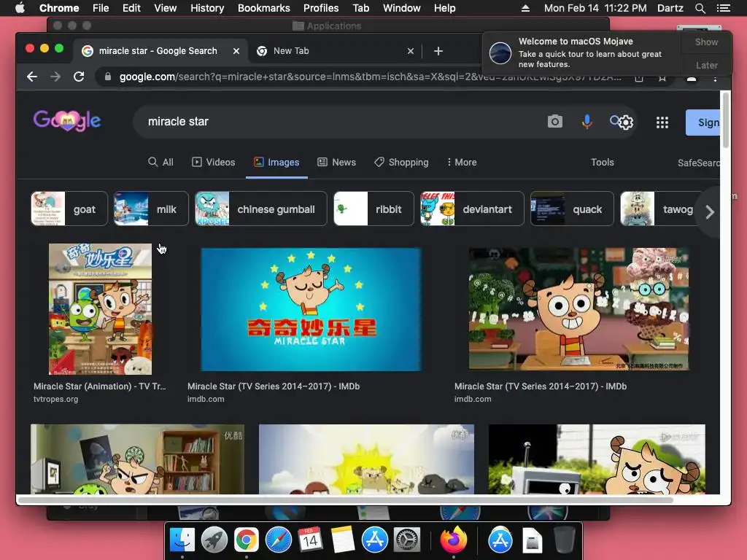Viewport: 747px width, 560px height.
Task: Click Show on the Mojave notification
Action: point(706,42)
